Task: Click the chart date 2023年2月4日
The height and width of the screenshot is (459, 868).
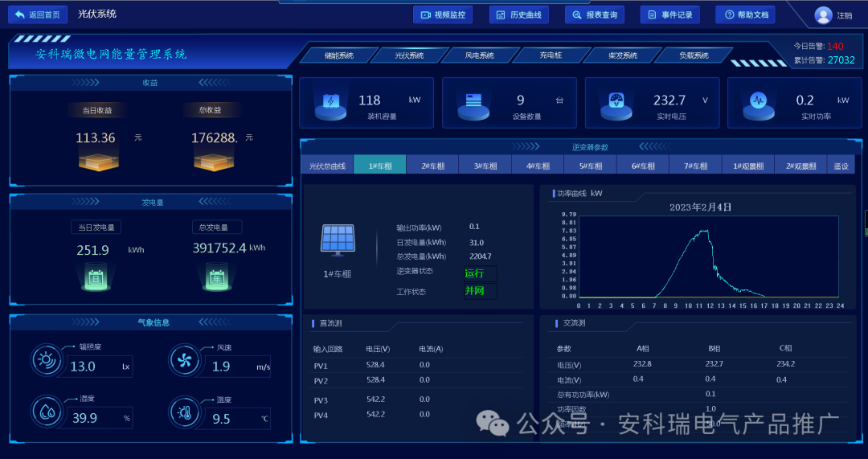Action: 700,207
